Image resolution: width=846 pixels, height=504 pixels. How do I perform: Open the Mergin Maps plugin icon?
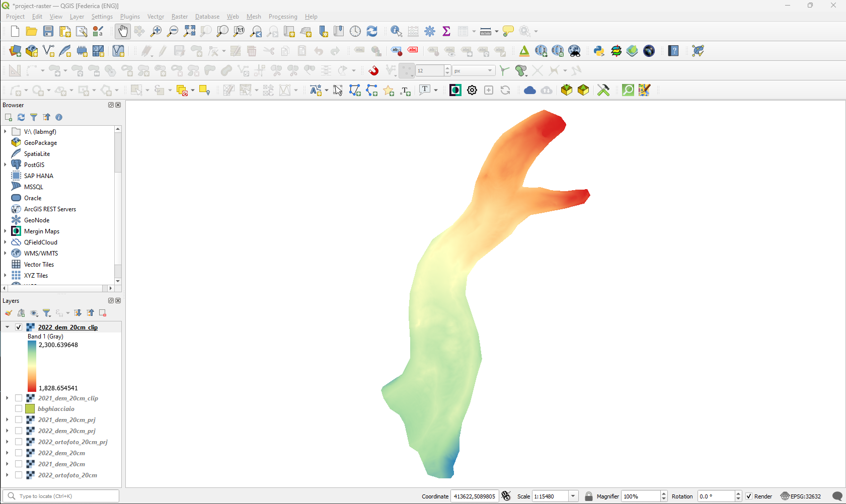click(455, 90)
